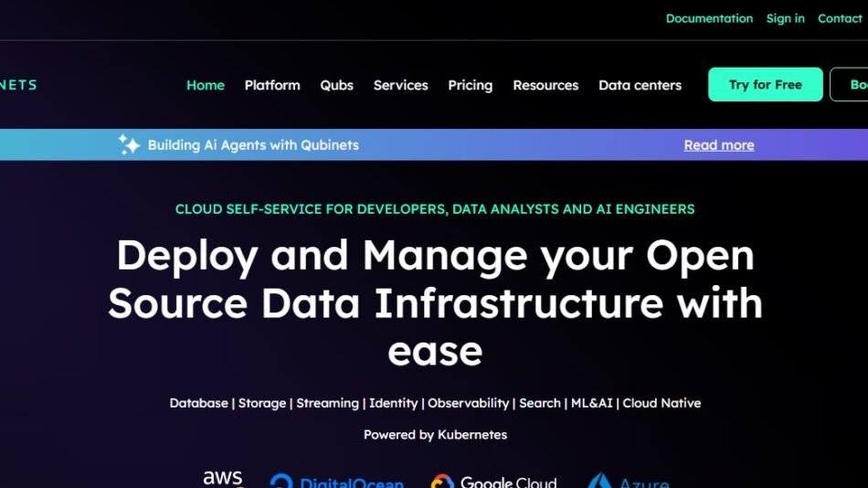
Task: Open the Data centers navigation item
Action: coord(640,85)
